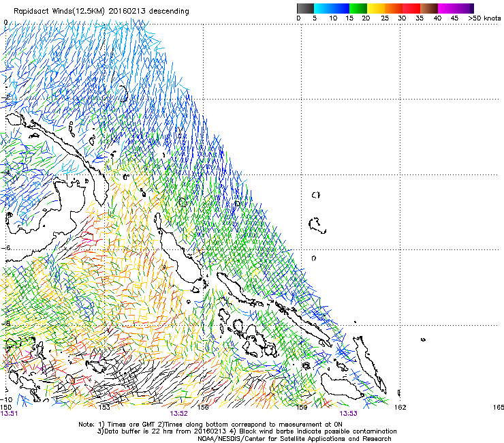This screenshot has height=443, width=504.
Task: Click the 'NOAA/NESDIS/Center for Satellite Applications' credit line
Action: [294, 439]
